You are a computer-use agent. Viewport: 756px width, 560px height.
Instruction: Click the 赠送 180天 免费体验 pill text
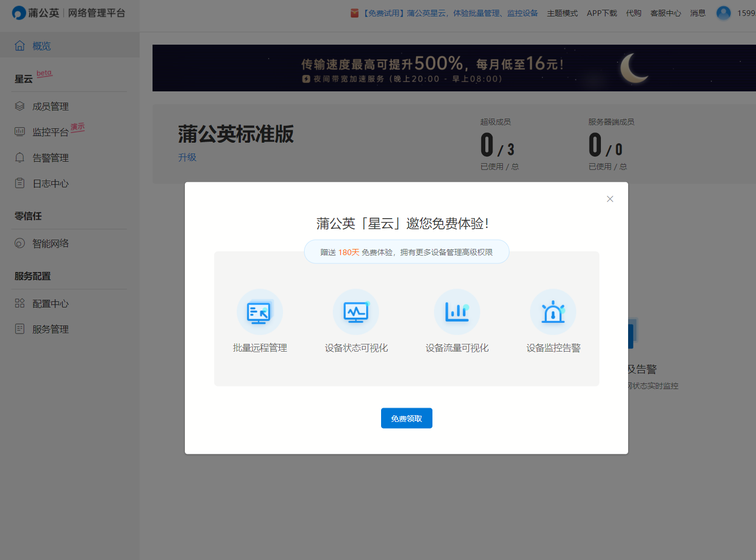(407, 252)
